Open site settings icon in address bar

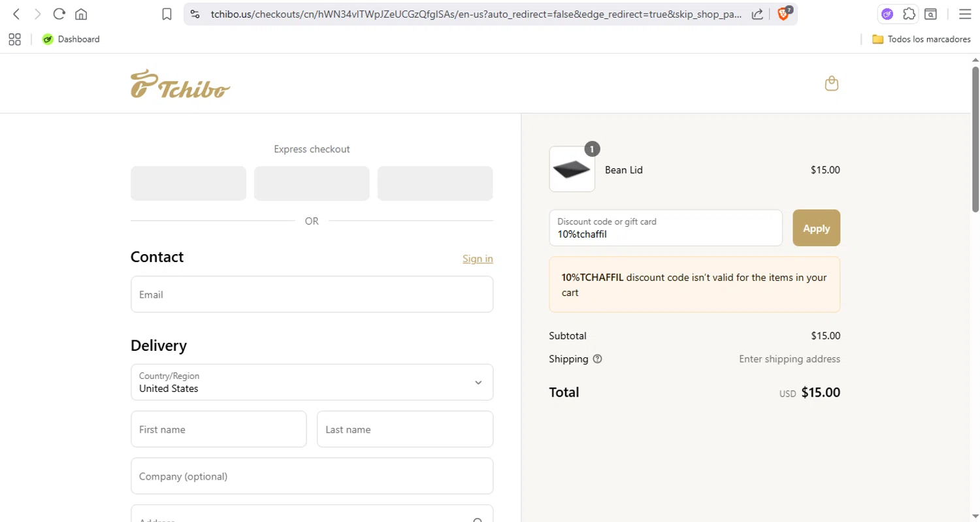coord(195,14)
